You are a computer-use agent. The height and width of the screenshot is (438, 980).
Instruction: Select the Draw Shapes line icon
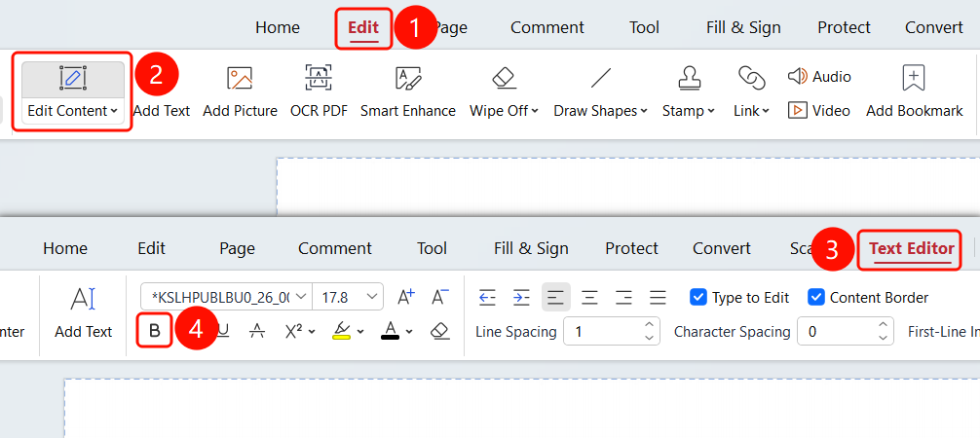coord(601,78)
